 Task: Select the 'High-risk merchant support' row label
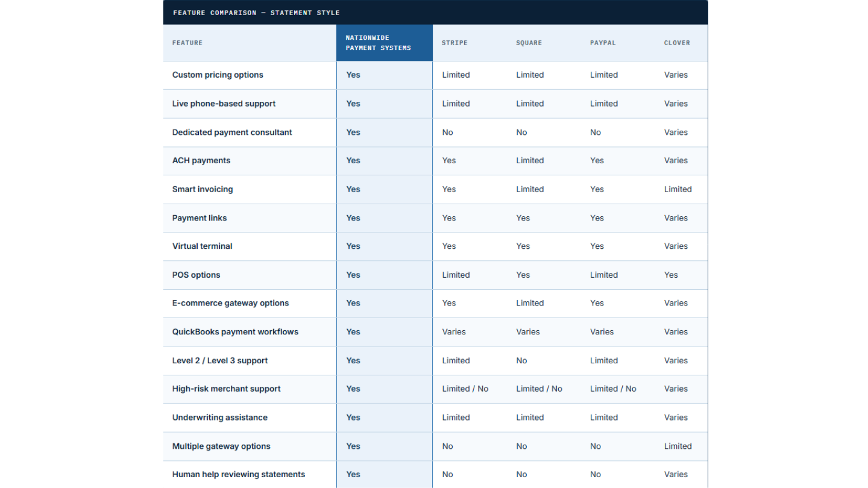click(227, 389)
